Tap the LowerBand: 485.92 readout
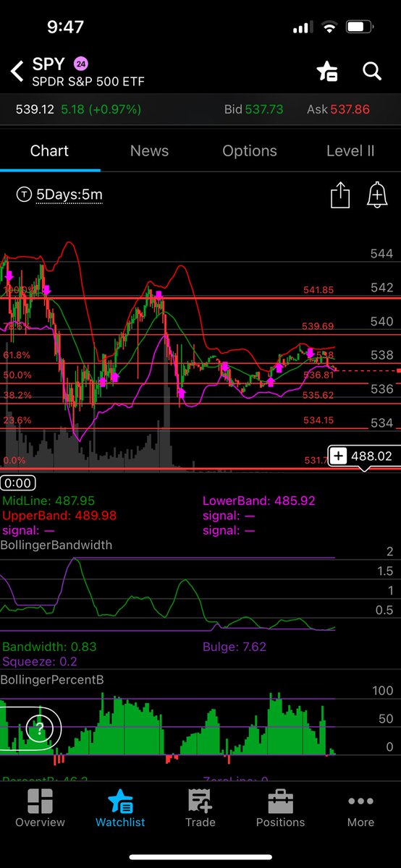This screenshot has width=401, height=868. click(259, 501)
